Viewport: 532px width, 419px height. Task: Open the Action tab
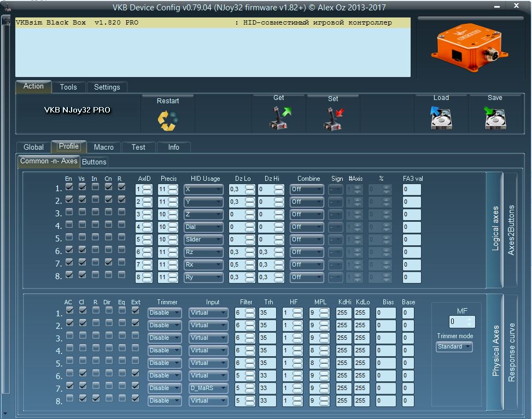tap(33, 86)
